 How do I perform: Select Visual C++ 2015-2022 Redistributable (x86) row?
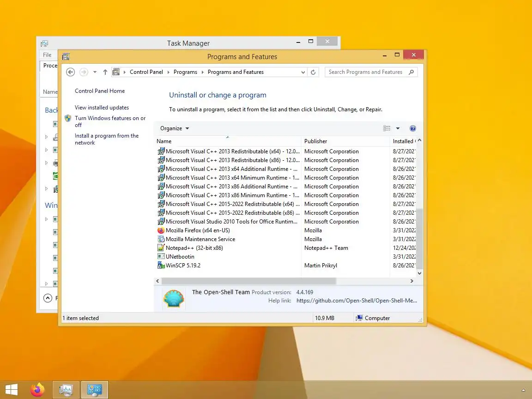coord(286,213)
